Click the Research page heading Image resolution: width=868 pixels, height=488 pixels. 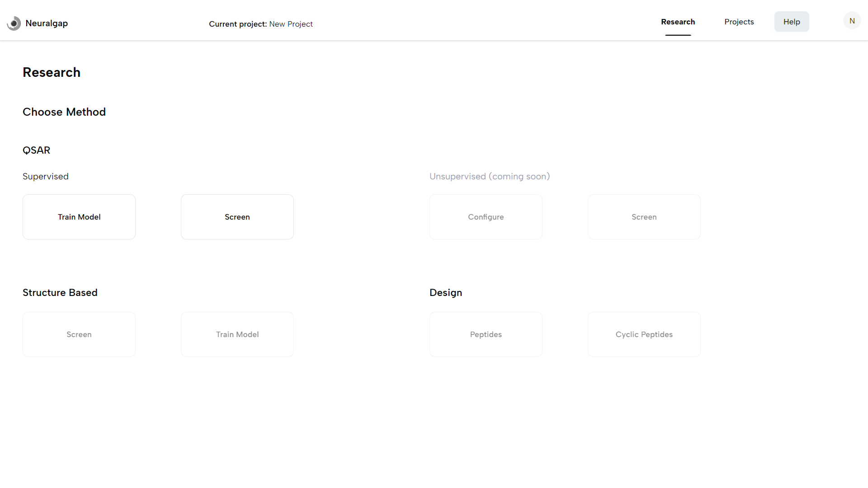[52, 72]
